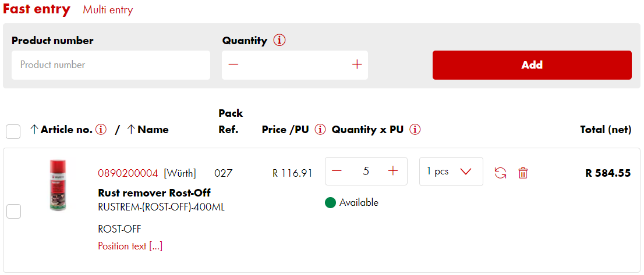Increase item quantity above 5 with plus
This screenshot has width=644, height=275.
click(x=393, y=171)
